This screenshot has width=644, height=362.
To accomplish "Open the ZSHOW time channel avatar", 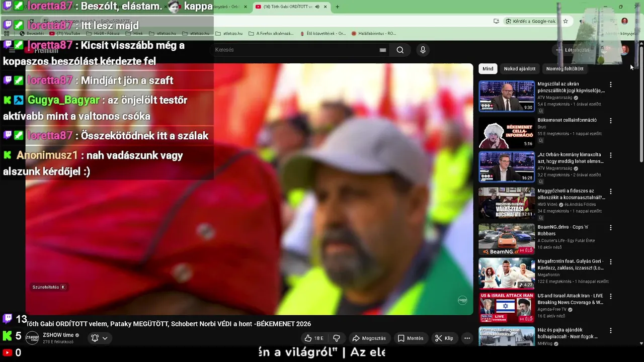I will tap(32, 338).
